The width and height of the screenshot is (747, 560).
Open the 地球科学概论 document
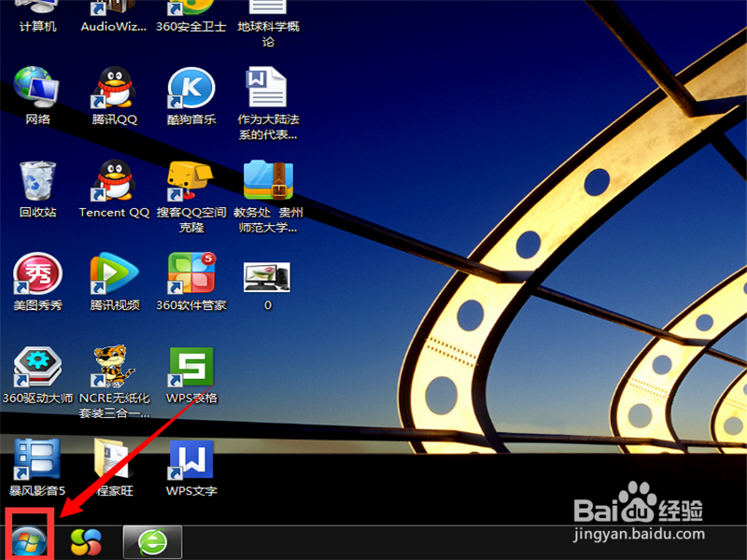(268, 22)
